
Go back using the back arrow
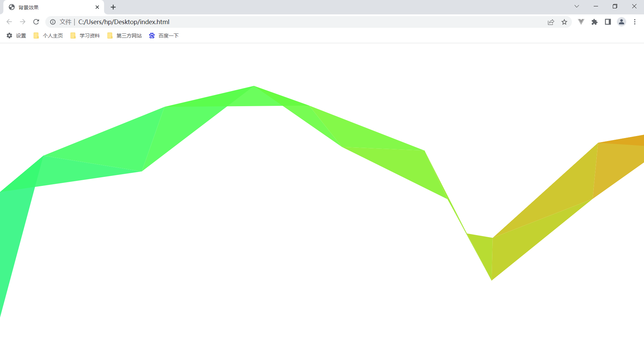coord(9,22)
